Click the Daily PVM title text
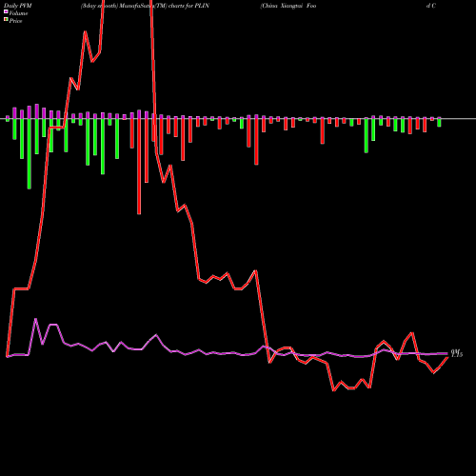Image resolution: width=476 pixels, height=476 pixels. (x=18, y=6)
